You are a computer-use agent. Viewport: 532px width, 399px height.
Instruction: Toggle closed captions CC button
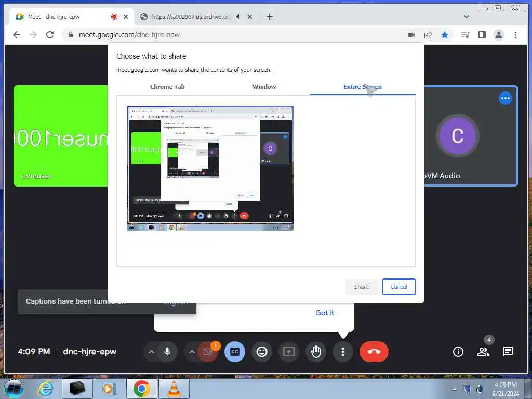(234, 352)
